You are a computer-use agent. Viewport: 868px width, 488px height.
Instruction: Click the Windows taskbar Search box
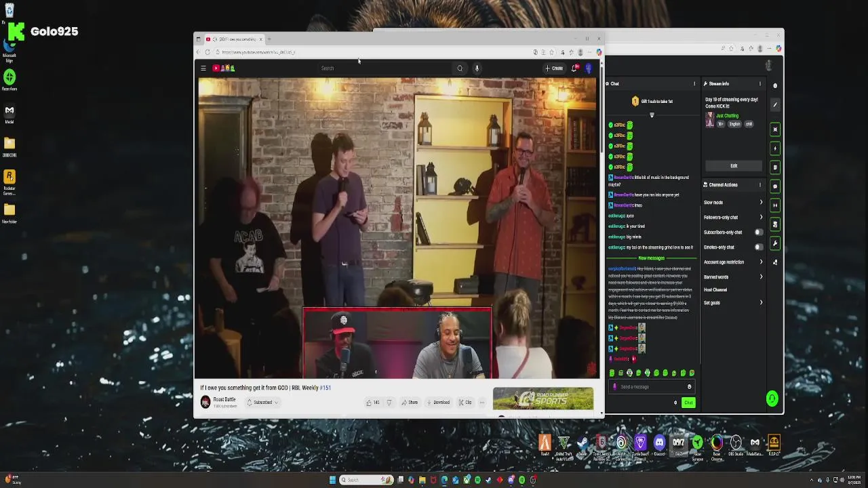click(x=367, y=480)
